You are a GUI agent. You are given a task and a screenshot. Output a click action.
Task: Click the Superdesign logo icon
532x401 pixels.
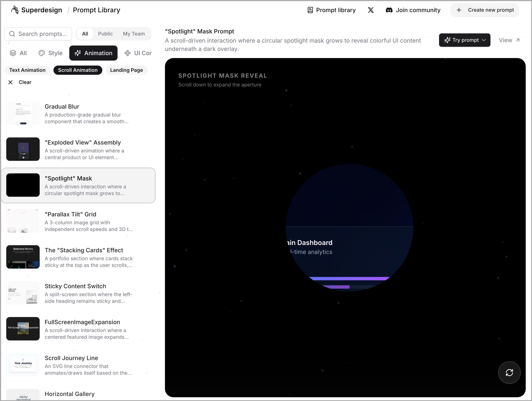15,10
